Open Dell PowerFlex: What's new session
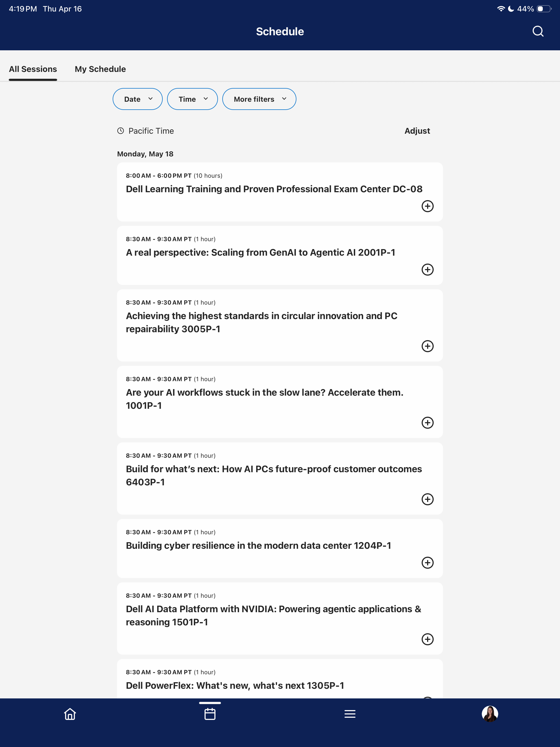Screen dimensions: 560x747 click(x=235, y=685)
